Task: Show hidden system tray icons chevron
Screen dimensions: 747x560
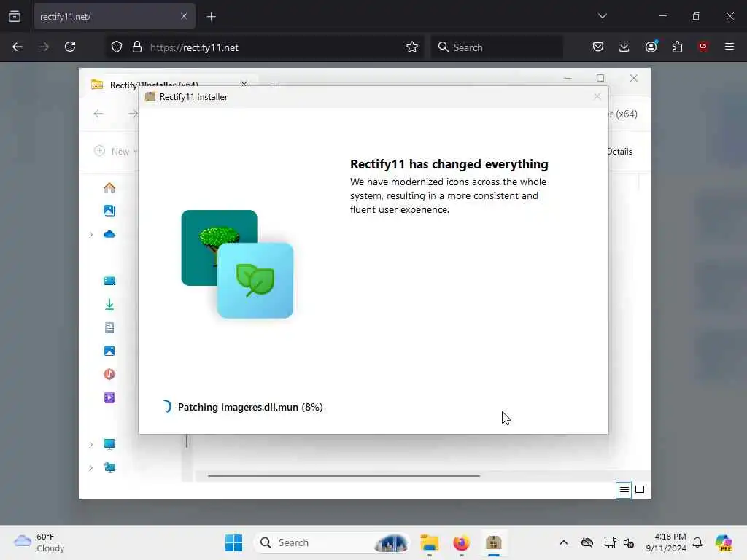Action: point(564,542)
